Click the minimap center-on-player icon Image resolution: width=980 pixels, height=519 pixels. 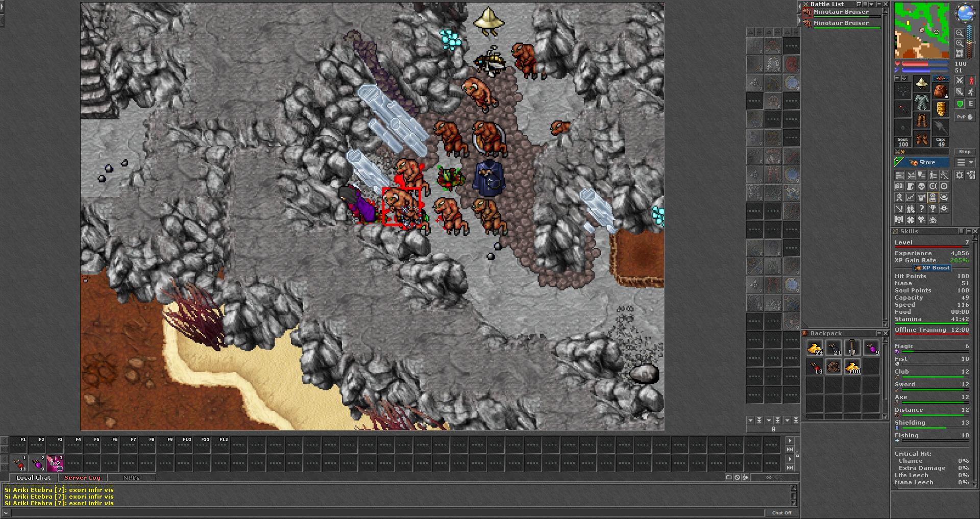coord(960,53)
